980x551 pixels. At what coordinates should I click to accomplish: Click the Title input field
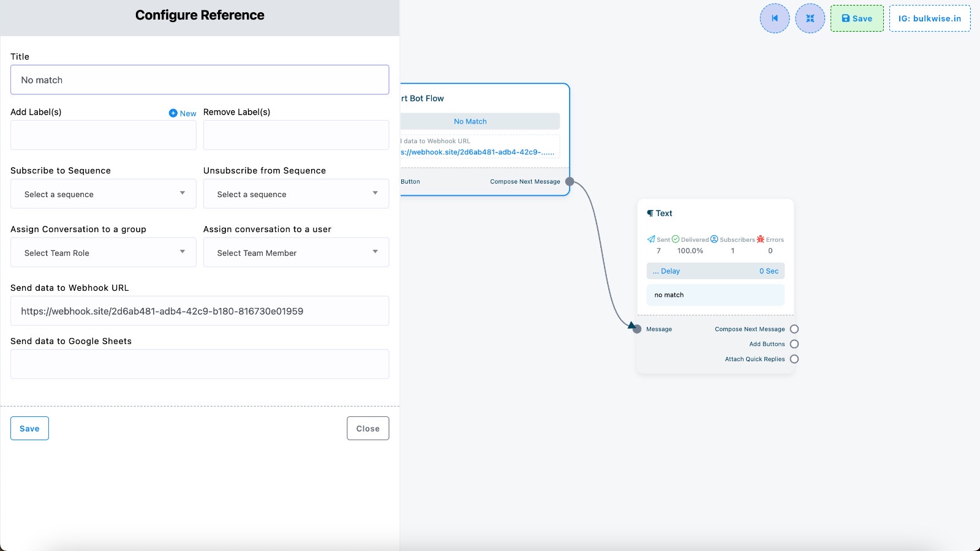click(200, 80)
